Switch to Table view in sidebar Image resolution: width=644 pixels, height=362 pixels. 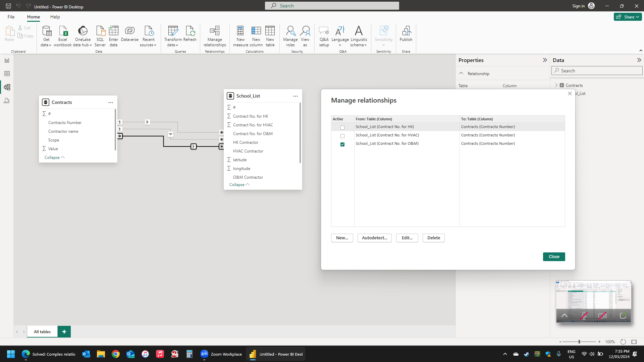click(7, 74)
